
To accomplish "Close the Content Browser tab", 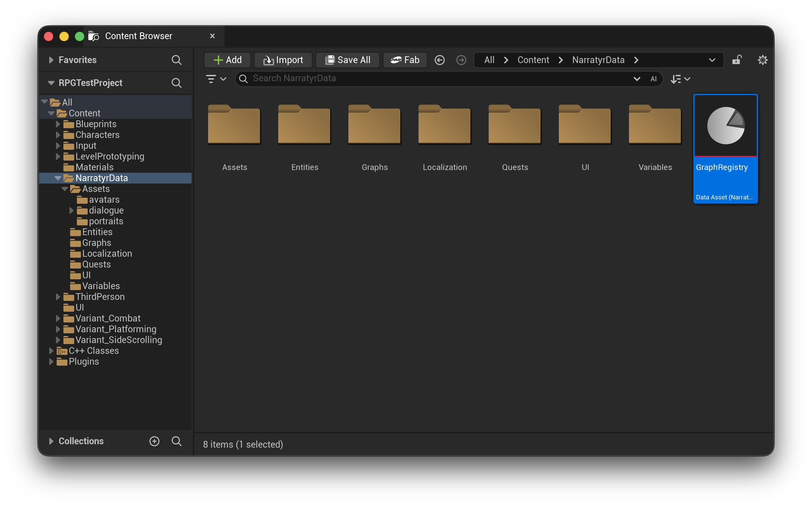I will click(212, 36).
